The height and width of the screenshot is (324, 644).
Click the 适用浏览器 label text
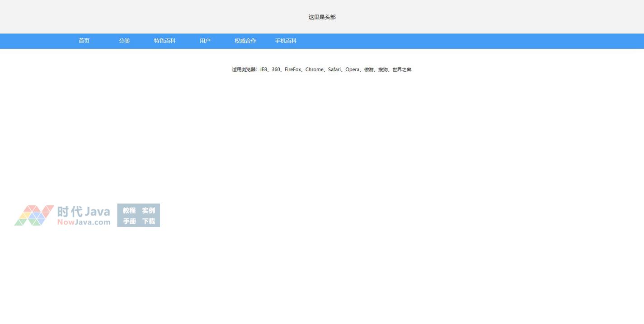coord(244,69)
